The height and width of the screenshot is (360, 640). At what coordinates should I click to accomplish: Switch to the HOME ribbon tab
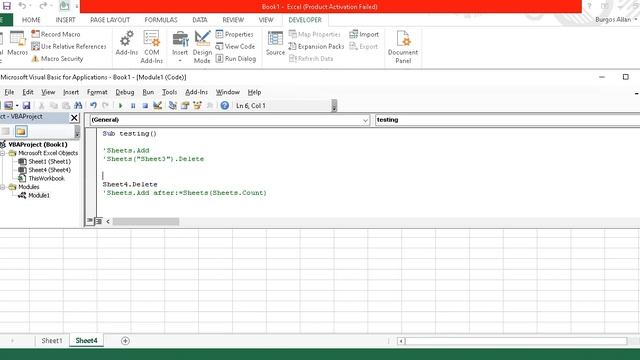(31, 20)
